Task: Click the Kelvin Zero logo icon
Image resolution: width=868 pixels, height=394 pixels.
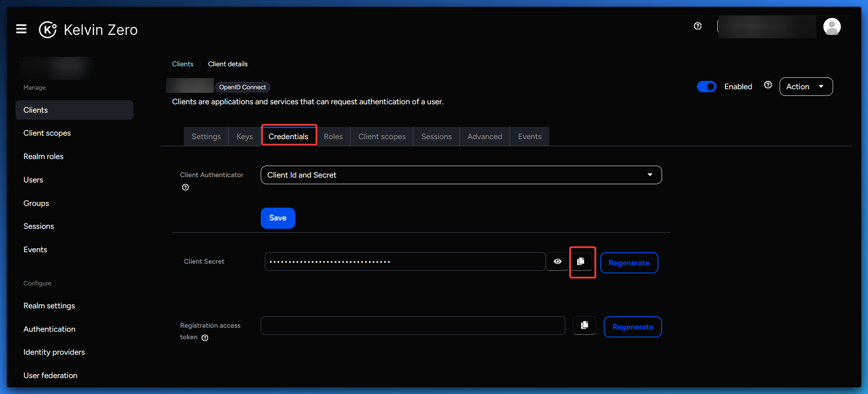Action: [48, 30]
